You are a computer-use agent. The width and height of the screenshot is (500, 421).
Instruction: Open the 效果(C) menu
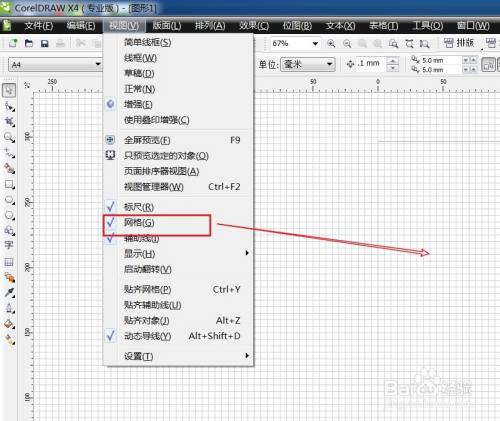point(254,26)
